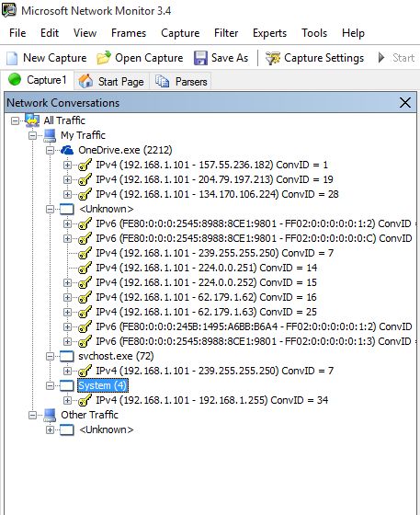Click the All Traffic network icon

[32, 120]
